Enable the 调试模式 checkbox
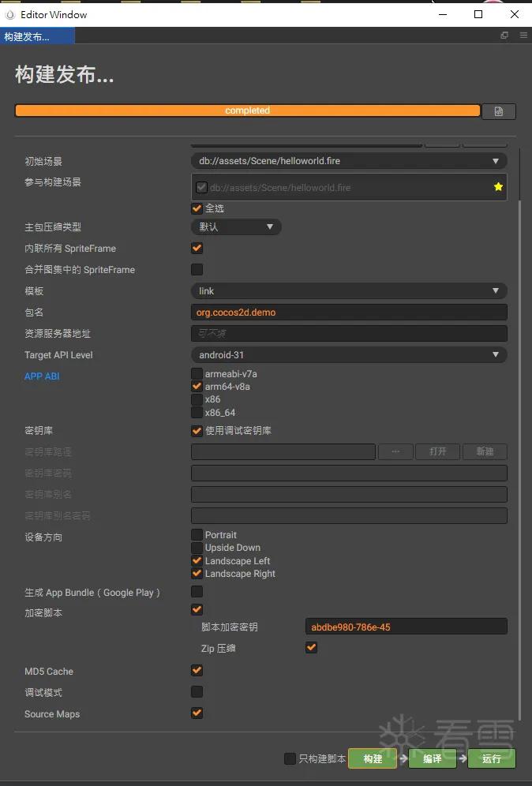Image resolution: width=532 pixels, height=786 pixels. (x=197, y=692)
